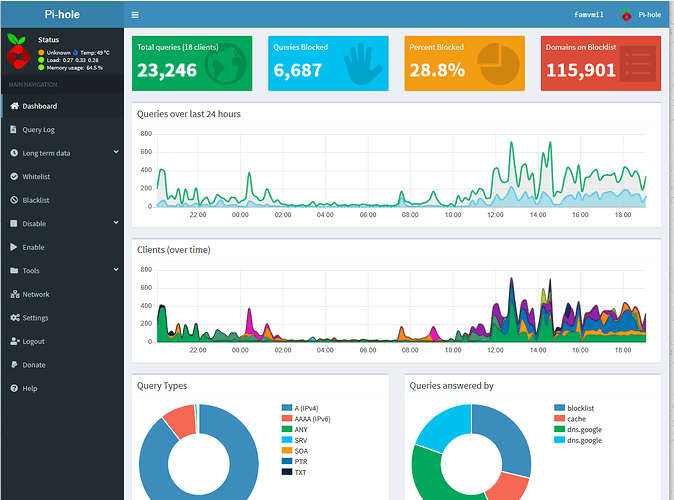Image resolution: width=674 pixels, height=500 pixels.
Task: Toggle ANY legend swatch in Query Types
Action: click(x=287, y=429)
